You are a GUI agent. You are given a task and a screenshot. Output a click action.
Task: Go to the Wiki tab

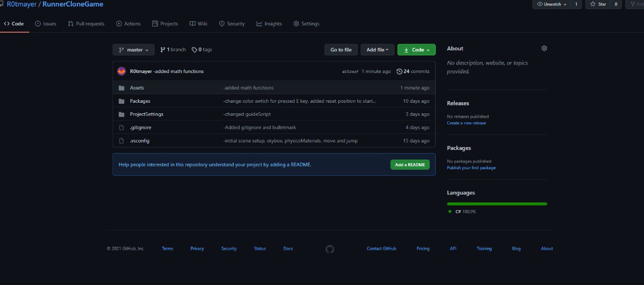(x=198, y=24)
